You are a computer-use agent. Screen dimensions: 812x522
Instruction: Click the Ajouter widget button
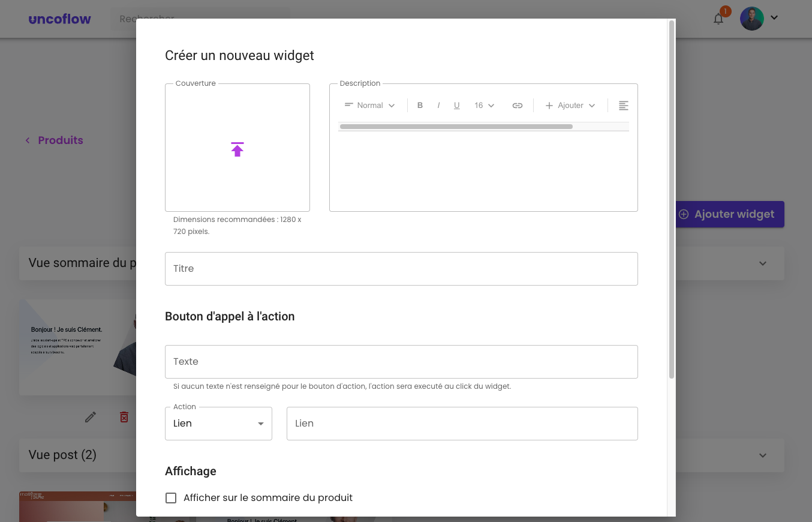click(x=730, y=214)
